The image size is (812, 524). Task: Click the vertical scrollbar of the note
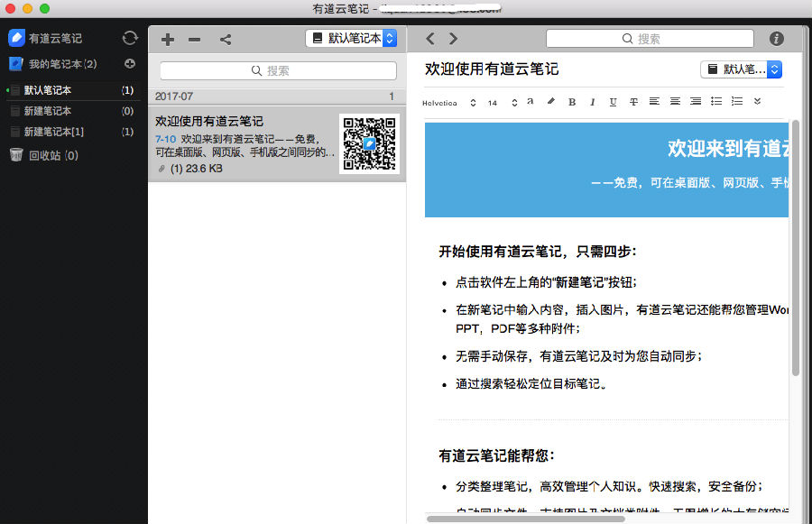tap(796, 247)
